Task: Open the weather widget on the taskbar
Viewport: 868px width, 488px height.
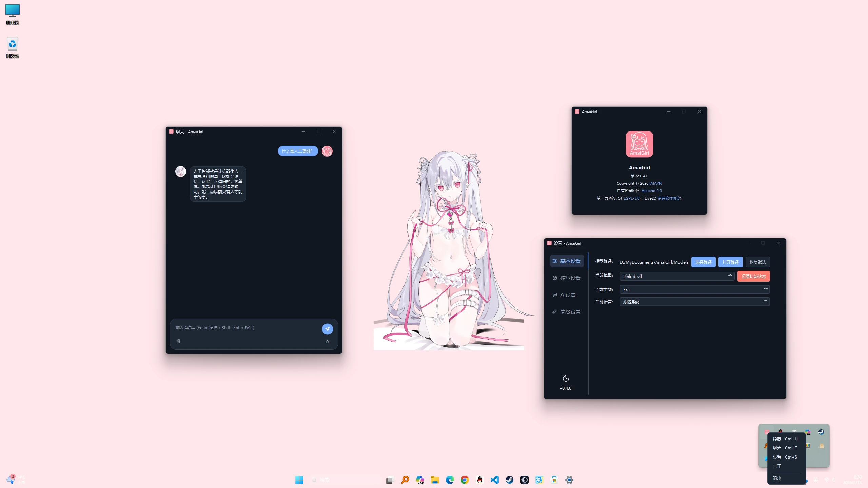Action: coord(16,480)
